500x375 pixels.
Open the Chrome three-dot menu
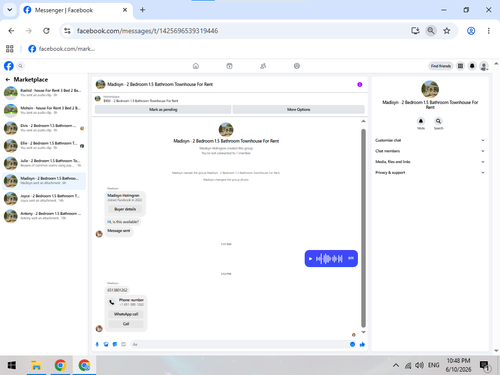489,31
